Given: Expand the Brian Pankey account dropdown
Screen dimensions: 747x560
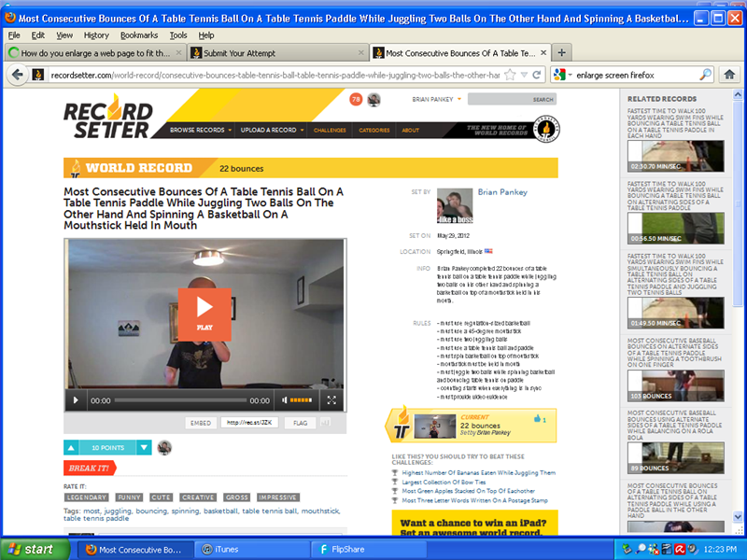Looking at the screenshot, I should (459, 100).
